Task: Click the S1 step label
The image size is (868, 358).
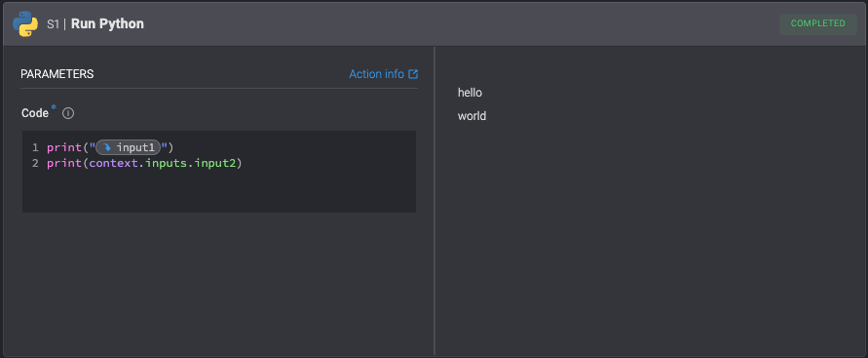Action: tap(54, 23)
